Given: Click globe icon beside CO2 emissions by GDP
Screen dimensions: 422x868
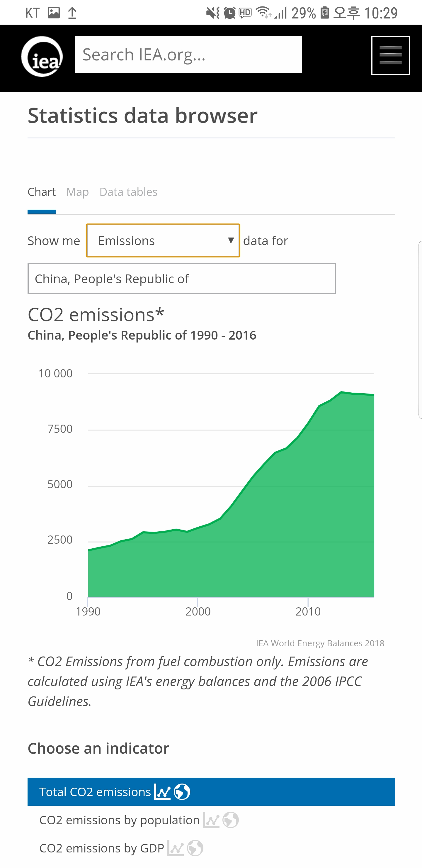Looking at the screenshot, I should (x=195, y=848).
